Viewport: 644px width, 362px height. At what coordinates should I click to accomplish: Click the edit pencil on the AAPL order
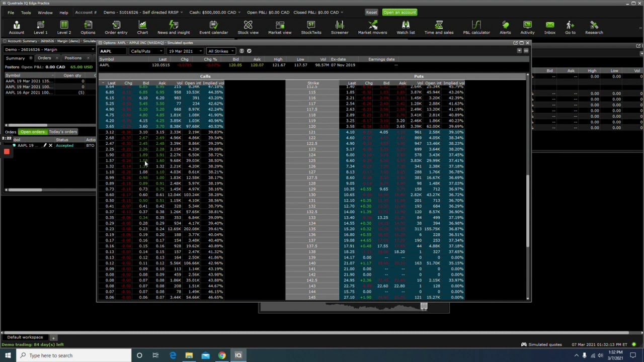pos(44,145)
